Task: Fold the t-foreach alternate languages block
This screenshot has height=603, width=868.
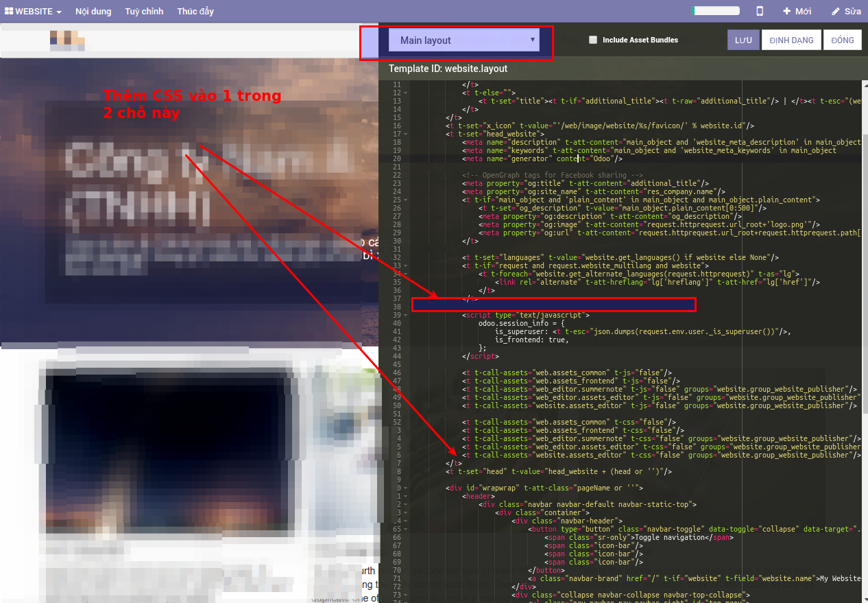Action: [405, 274]
